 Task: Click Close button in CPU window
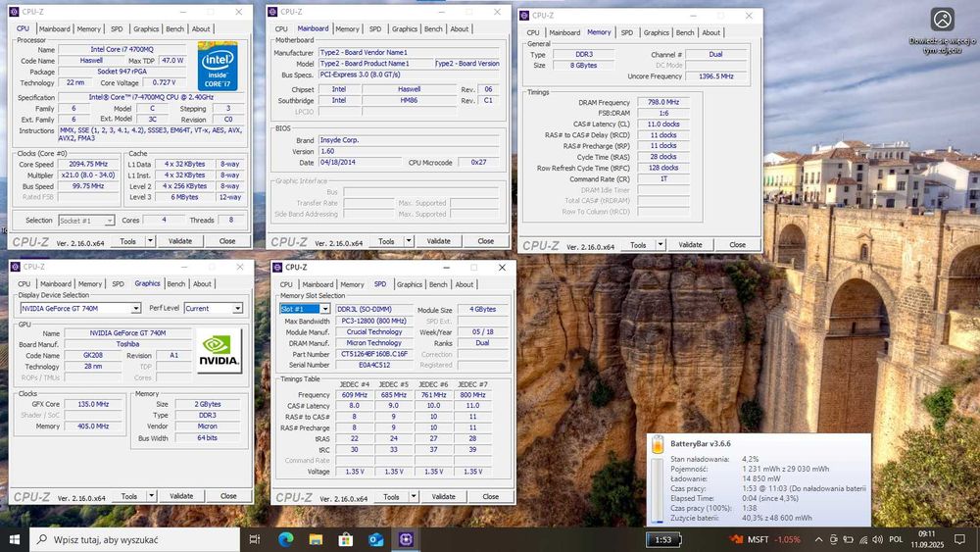coord(227,240)
